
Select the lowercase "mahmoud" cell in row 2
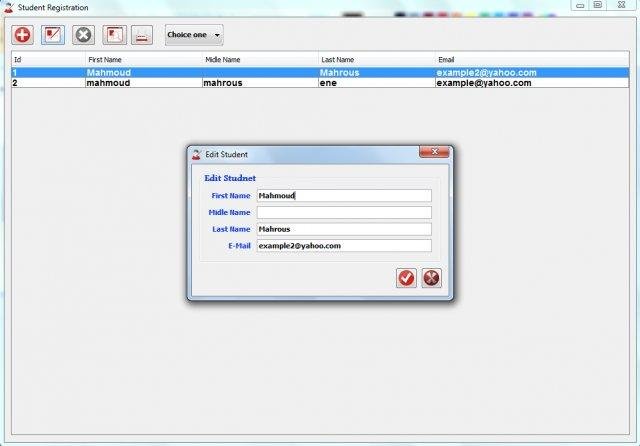144,83
